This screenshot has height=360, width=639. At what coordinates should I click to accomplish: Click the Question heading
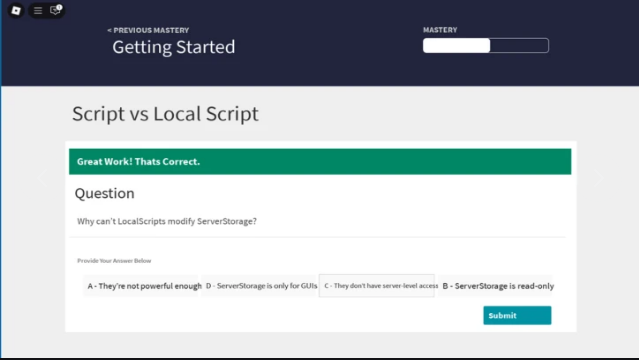click(104, 193)
